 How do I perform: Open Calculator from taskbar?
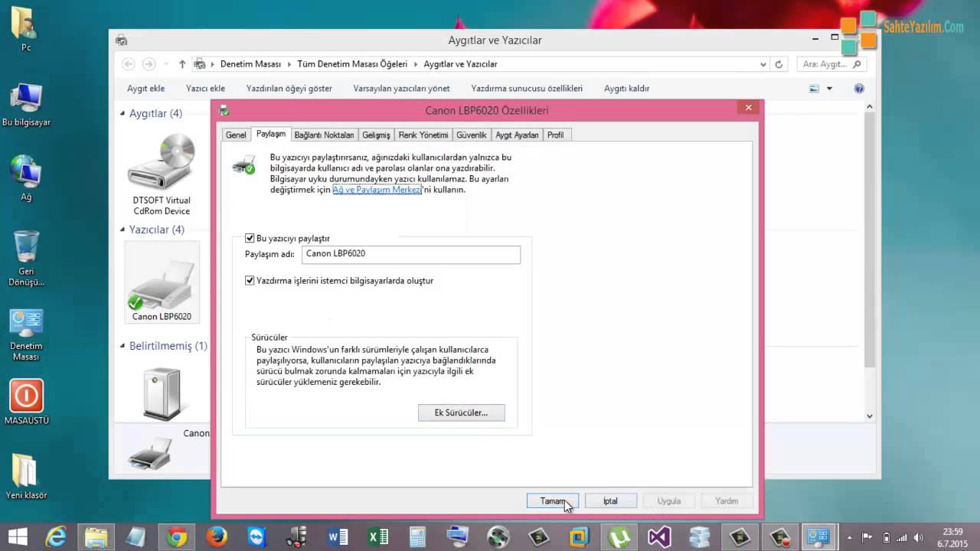tap(417, 537)
